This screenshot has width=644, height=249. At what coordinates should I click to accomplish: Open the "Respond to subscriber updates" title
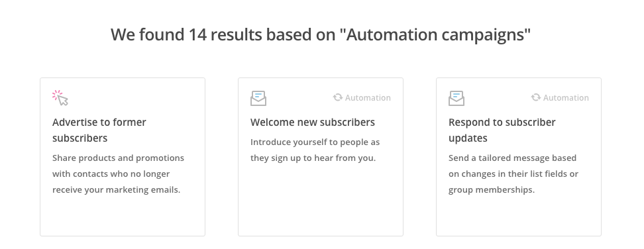point(502,130)
